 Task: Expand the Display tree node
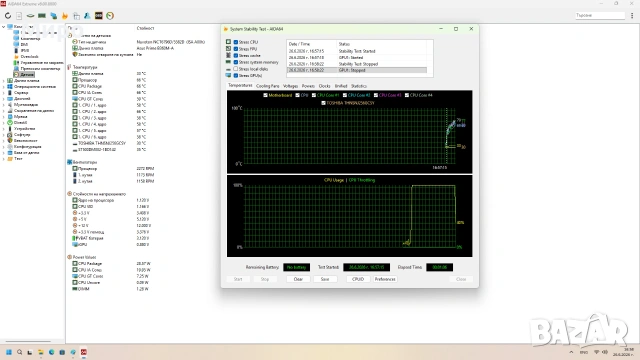(4, 98)
